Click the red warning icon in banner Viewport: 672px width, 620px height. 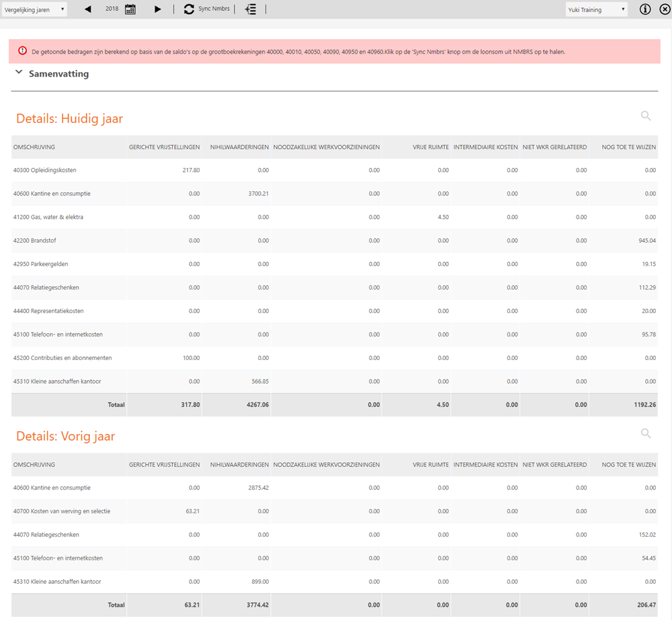coord(22,51)
